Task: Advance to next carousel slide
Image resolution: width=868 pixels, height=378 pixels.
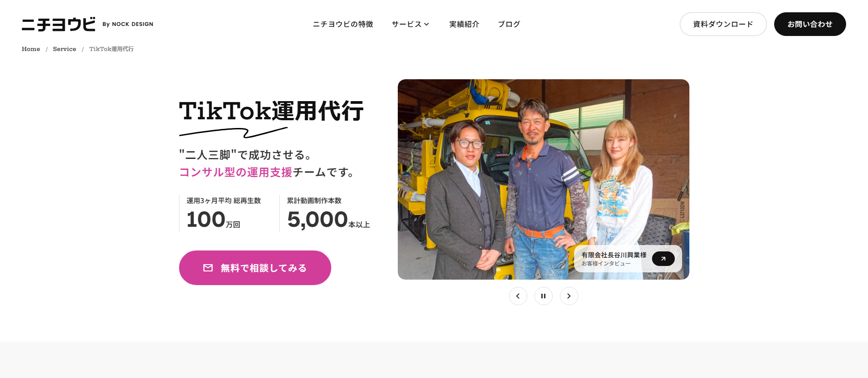Action: click(569, 296)
